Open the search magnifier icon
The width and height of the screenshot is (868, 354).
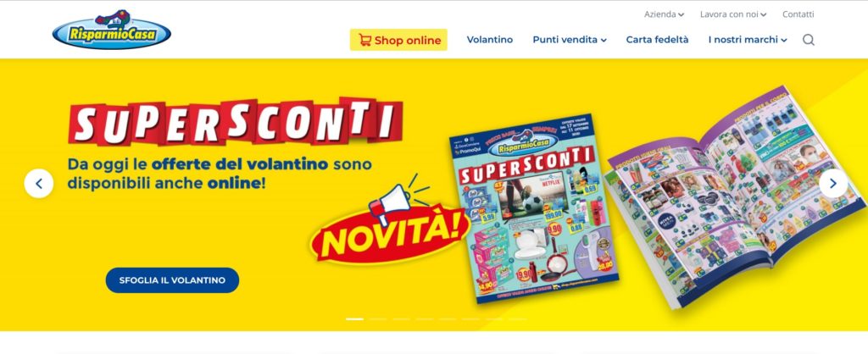point(808,40)
